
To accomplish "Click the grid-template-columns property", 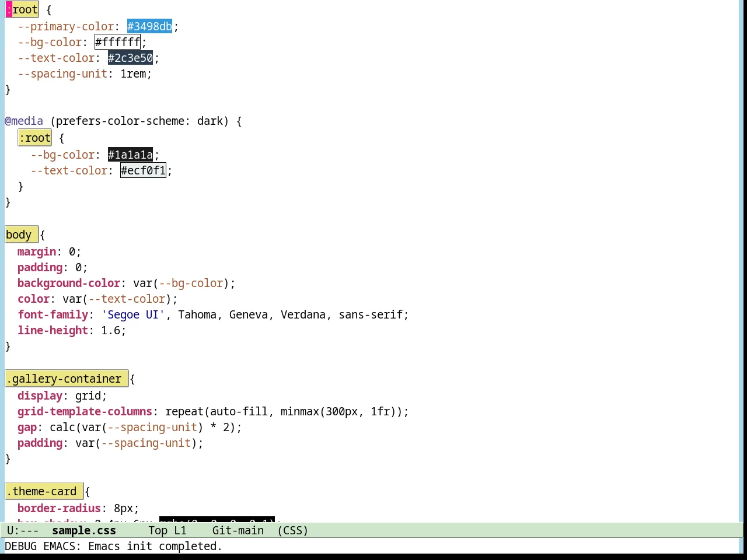I will point(85,411).
